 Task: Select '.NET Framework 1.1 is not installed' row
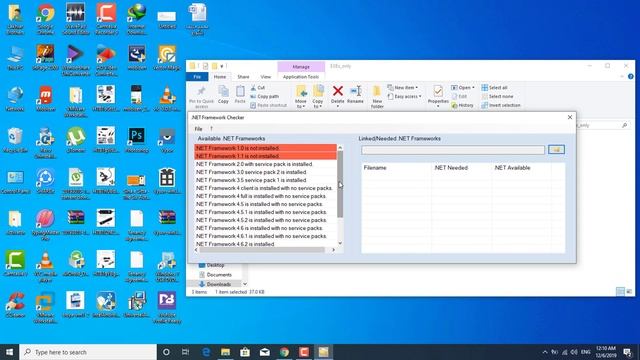[x=265, y=156]
